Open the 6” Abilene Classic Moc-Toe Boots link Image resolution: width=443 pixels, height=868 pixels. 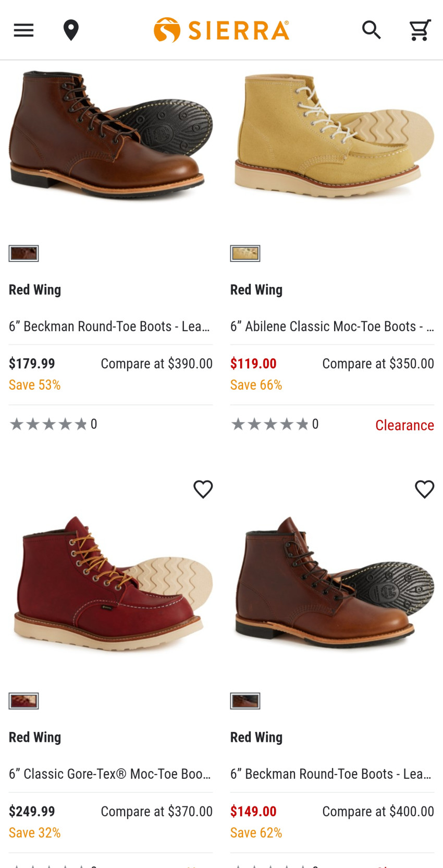point(331,327)
